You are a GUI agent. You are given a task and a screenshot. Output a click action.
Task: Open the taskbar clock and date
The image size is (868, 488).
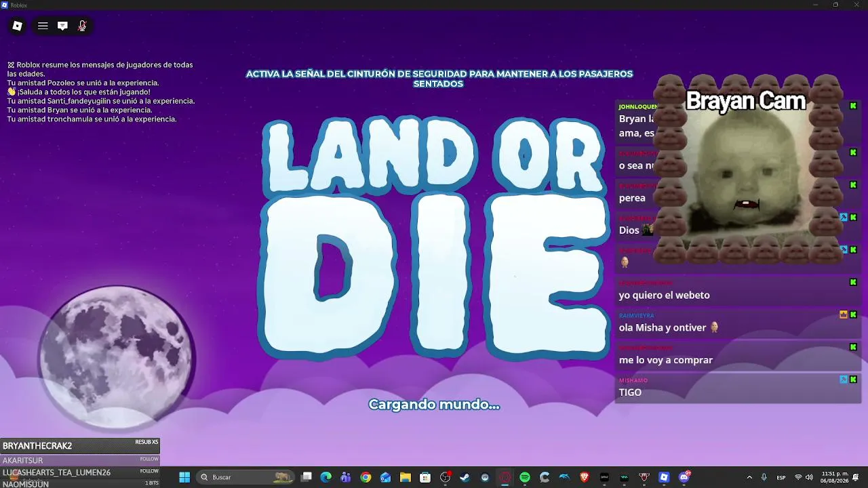[x=835, y=477]
